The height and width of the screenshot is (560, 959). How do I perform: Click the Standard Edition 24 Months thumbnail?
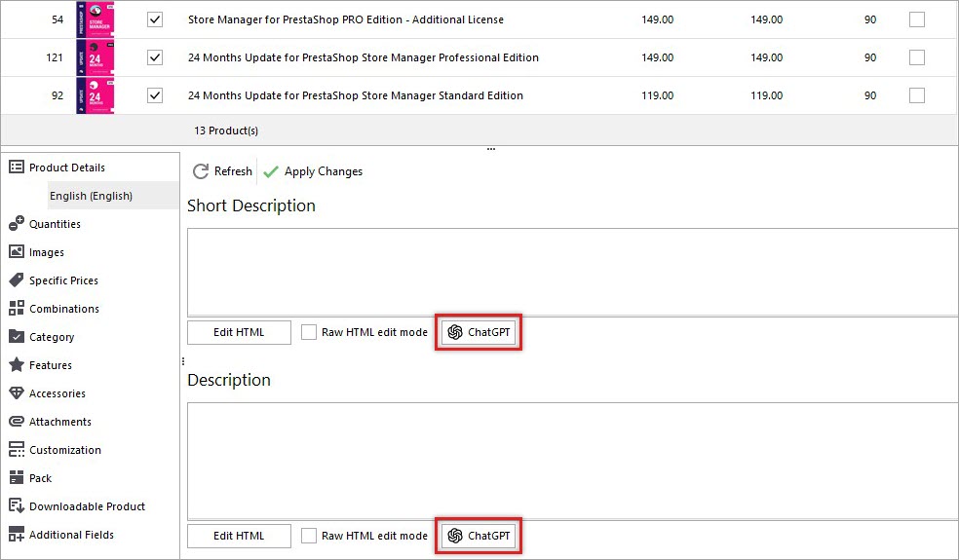(96, 95)
